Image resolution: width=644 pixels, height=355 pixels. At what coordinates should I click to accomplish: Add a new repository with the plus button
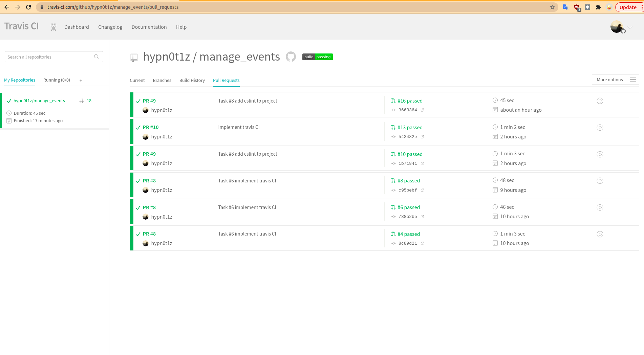tap(81, 80)
